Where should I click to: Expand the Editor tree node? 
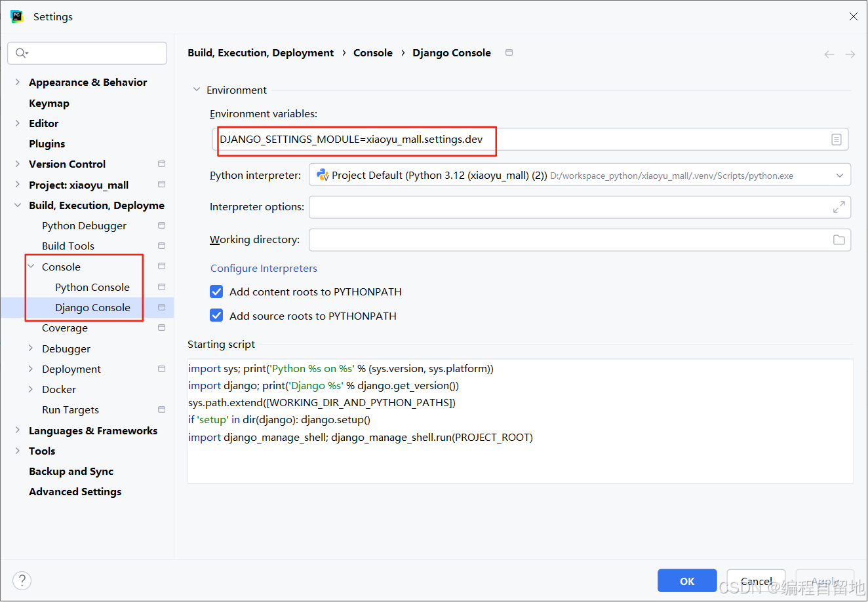(18, 123)
